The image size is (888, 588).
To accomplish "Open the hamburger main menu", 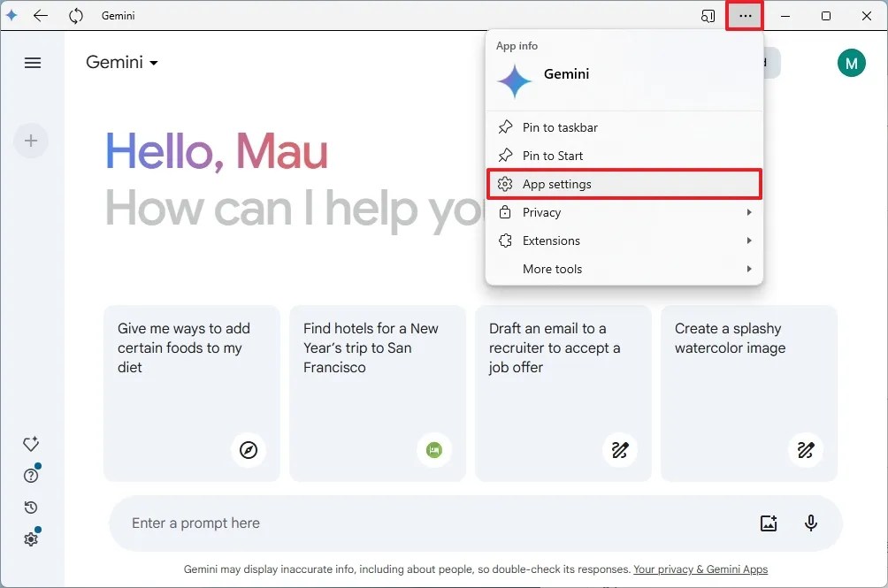I will (32, 63).
